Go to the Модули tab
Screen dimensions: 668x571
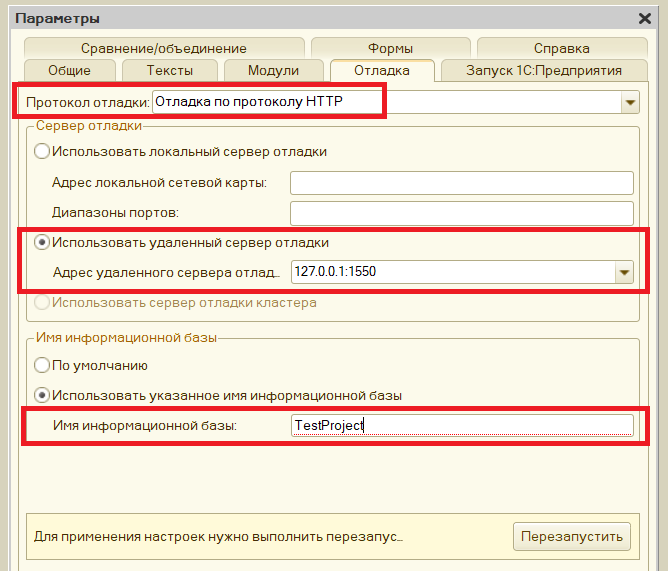pos(274,70)
